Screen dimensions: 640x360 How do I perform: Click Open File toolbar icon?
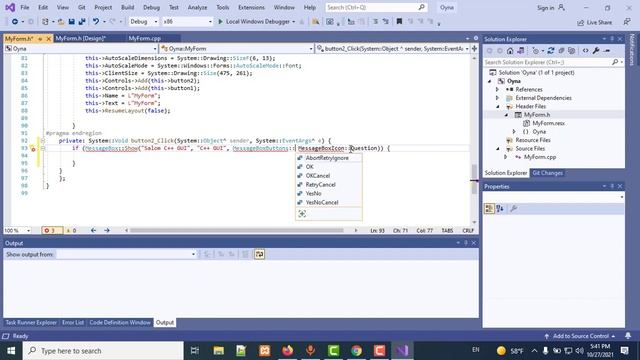[x=61, y=22]
